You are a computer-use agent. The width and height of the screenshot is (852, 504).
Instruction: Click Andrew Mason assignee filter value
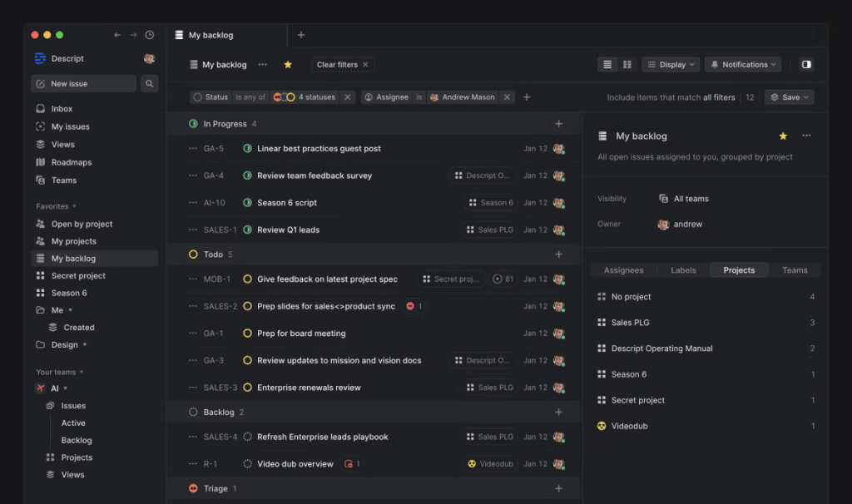point(463,97)
